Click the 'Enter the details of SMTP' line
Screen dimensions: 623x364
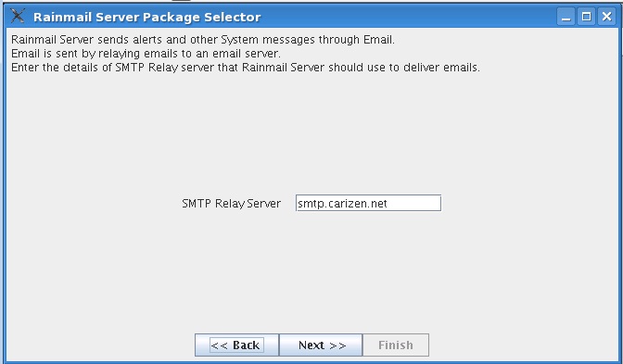246,68
